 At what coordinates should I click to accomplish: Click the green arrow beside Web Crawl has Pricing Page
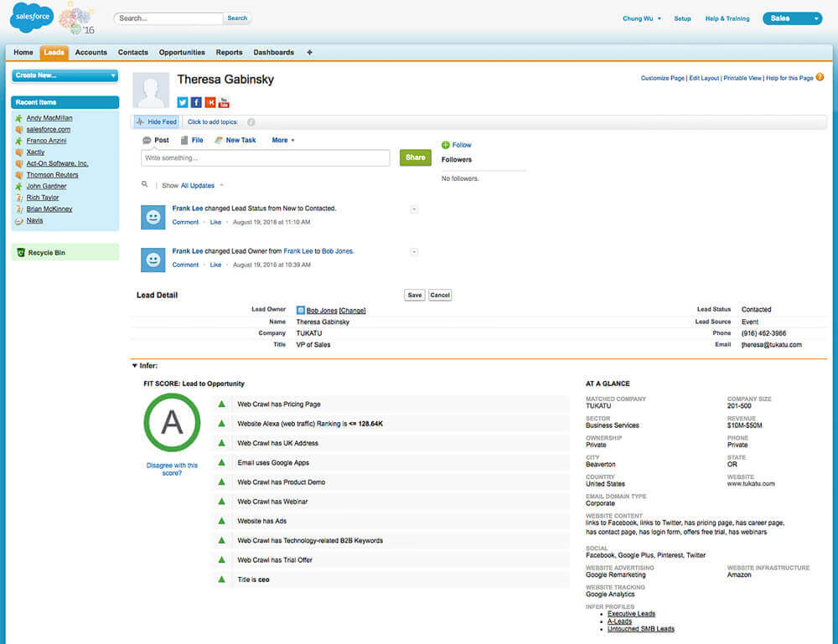222,404
